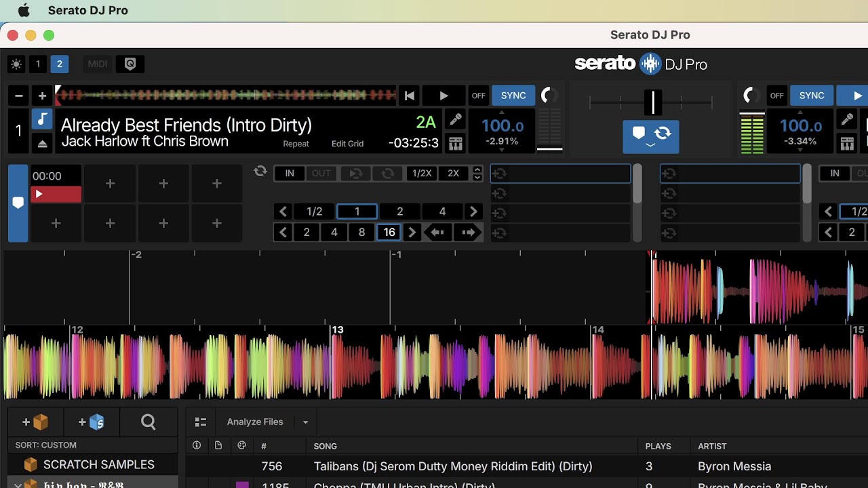Switch to display layout 1
The image size is (868, 488).
[x=38, y=64]
